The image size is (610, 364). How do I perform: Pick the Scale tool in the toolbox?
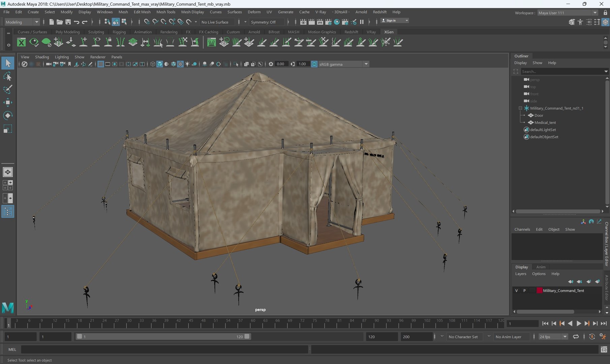coord(8,129)
